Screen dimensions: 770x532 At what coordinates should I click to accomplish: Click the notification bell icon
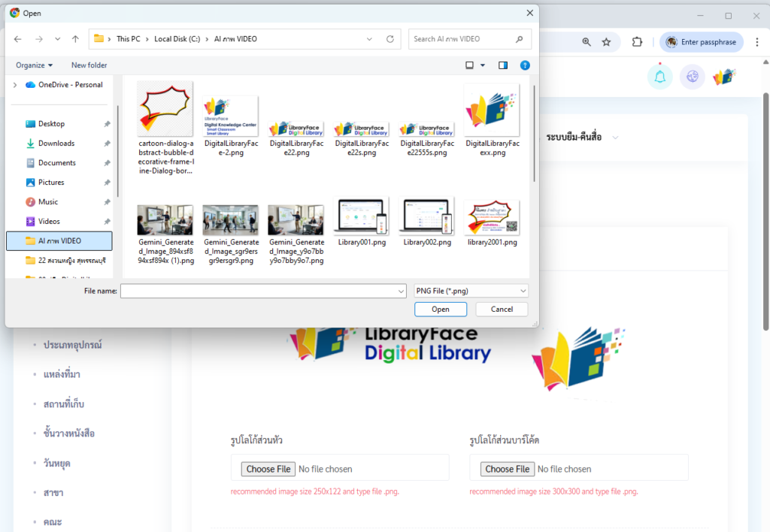pos(659,77)
